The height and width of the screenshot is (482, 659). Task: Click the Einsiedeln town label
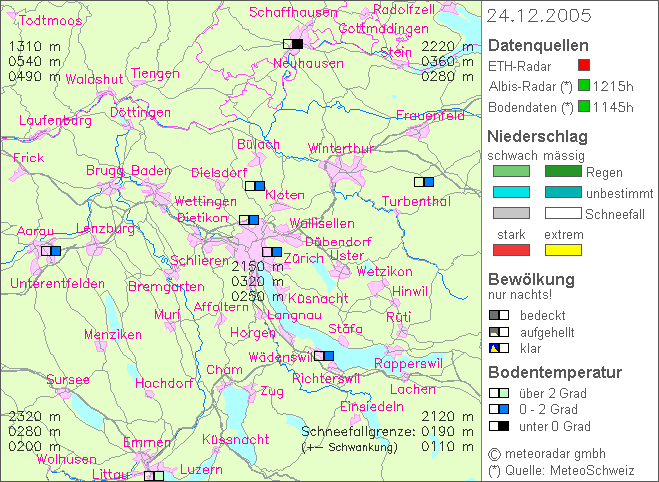pos(372,406)
